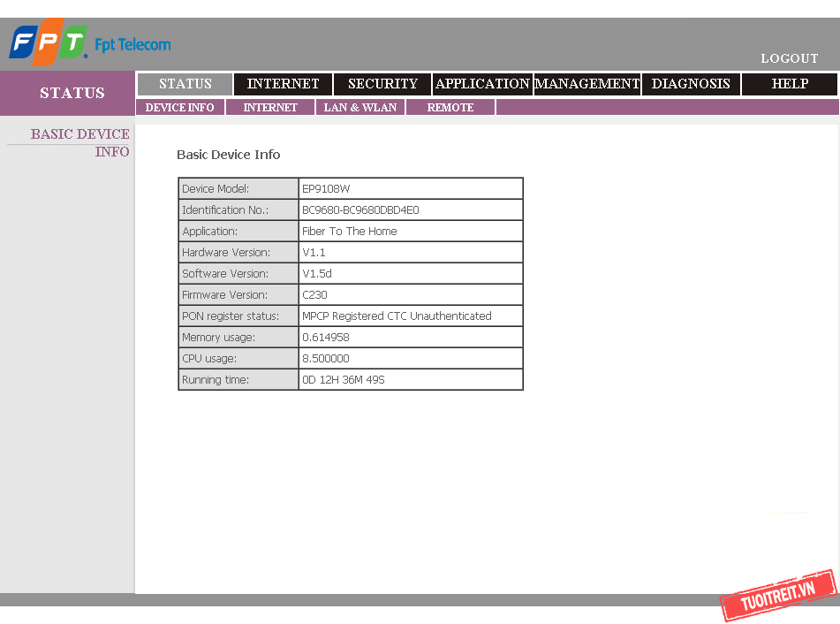
Task: Click the TUOITREIT.VN watermark stamp
Action: tap(777, 596)
